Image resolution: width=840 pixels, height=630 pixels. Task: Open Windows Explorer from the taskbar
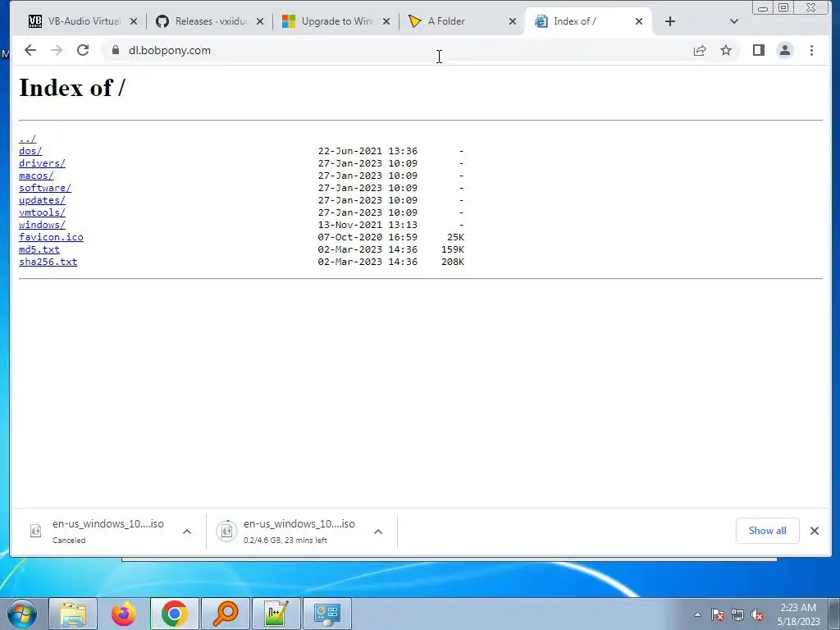73,614
